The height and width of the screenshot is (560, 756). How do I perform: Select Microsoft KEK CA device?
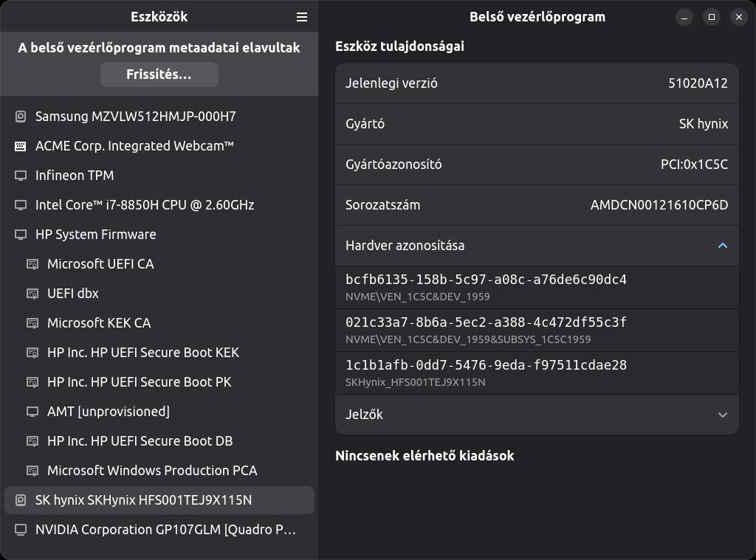(x=98, y=323)
